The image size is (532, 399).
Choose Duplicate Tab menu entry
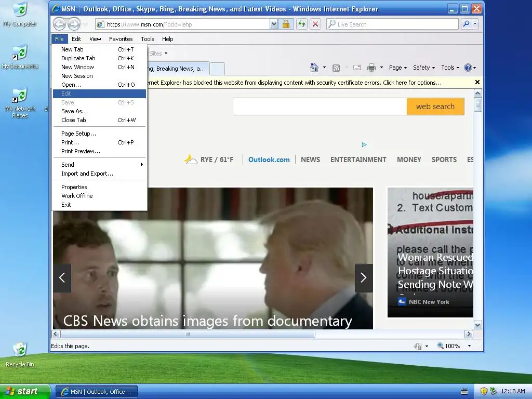tap(99, 58)
